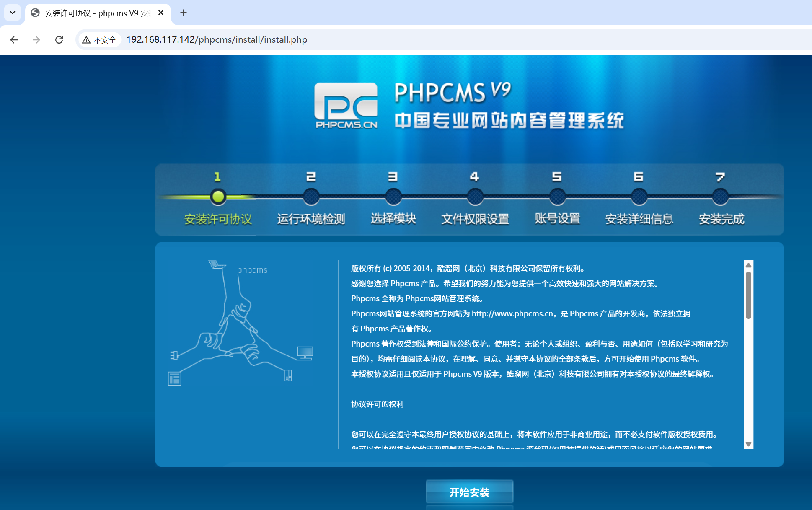The height and width of the screenshot is (510, 812).
Task: Select the 文件权限设置 step label
Action: click(x=475, y=219)
